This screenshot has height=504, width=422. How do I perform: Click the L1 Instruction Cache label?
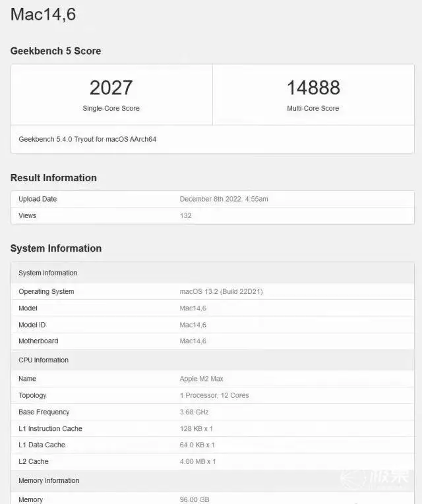tap(51, 428)
